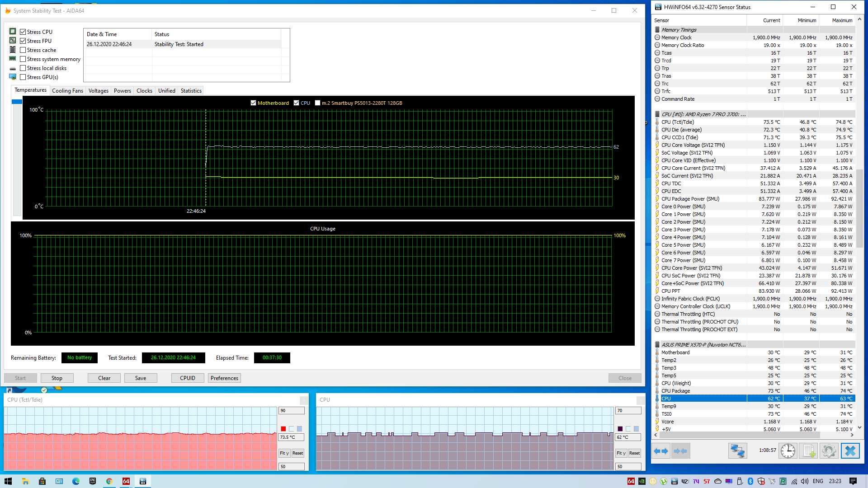Screen dimensions: 868x488
Task: Open HWiNFO sensor settings gear icon
Action: 829,451
